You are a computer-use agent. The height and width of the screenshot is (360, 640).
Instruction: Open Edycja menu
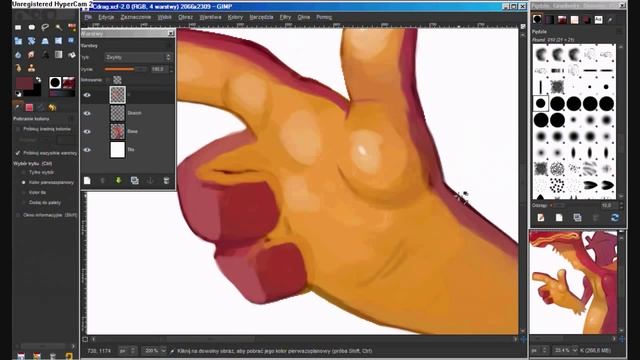point(106,17)
